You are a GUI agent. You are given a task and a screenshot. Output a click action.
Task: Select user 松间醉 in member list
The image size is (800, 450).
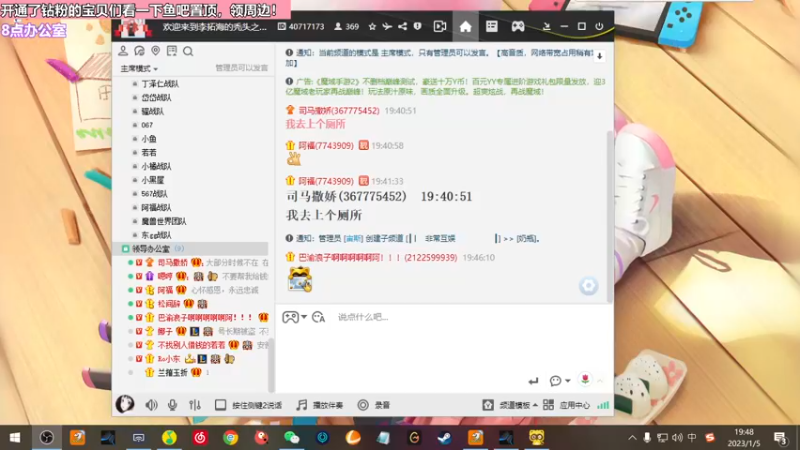[168, 304]
